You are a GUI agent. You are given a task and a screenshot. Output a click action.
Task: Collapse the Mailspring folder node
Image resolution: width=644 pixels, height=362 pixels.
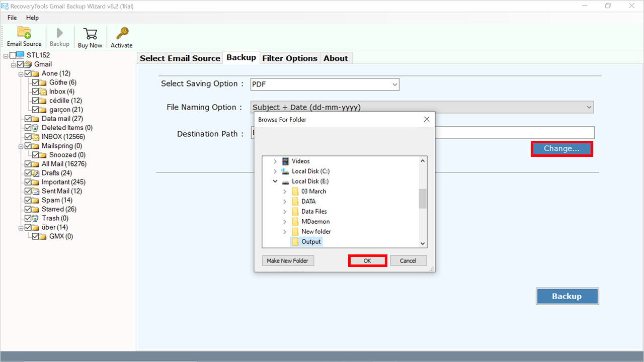tap(21, 146)
